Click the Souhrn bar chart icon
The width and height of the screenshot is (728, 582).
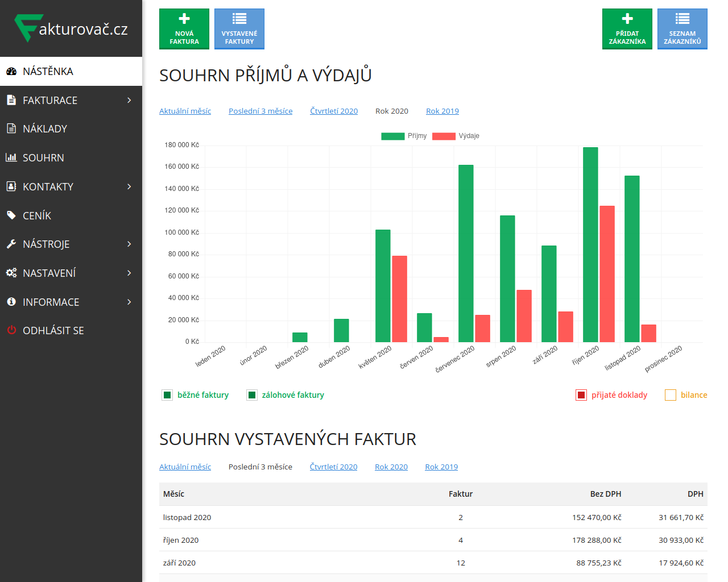pos(11,157)
